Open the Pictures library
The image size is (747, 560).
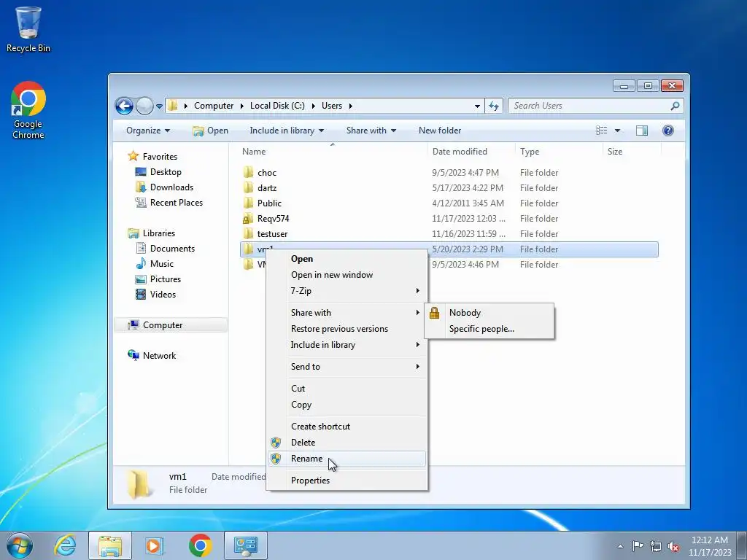(x=158, y=279)
